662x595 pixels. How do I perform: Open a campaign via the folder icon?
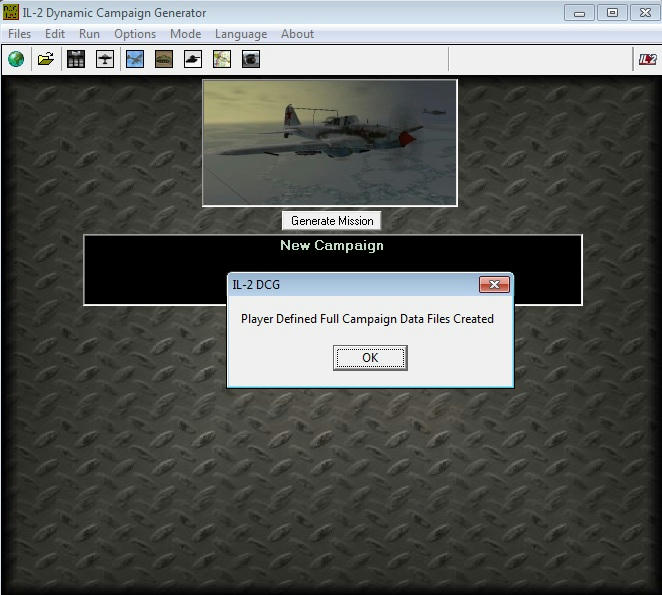click(x=46, y=59)
